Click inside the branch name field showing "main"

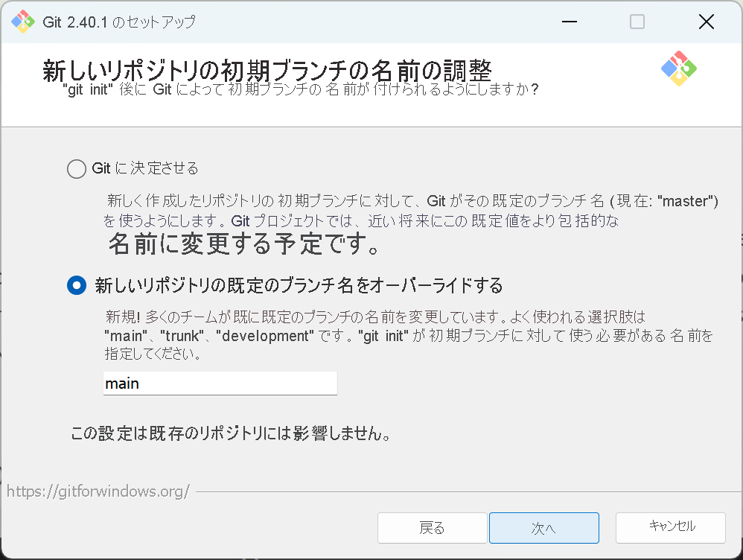[x=220, y=383]
